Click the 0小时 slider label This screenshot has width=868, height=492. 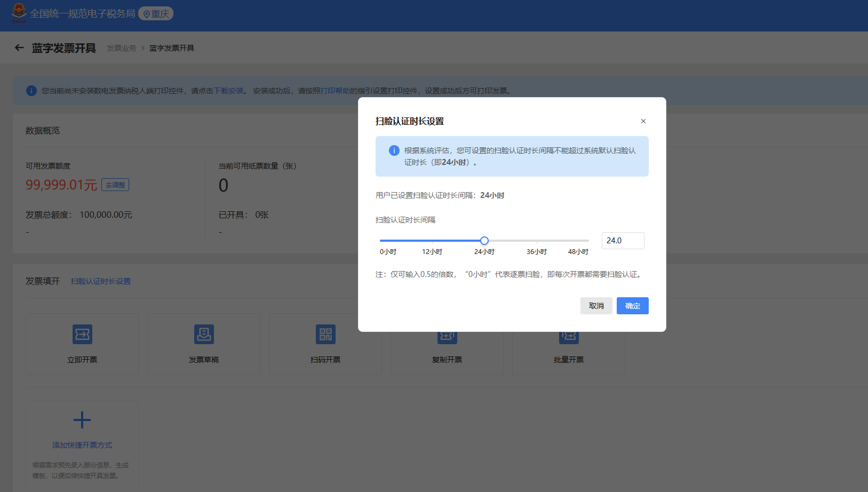388,252
